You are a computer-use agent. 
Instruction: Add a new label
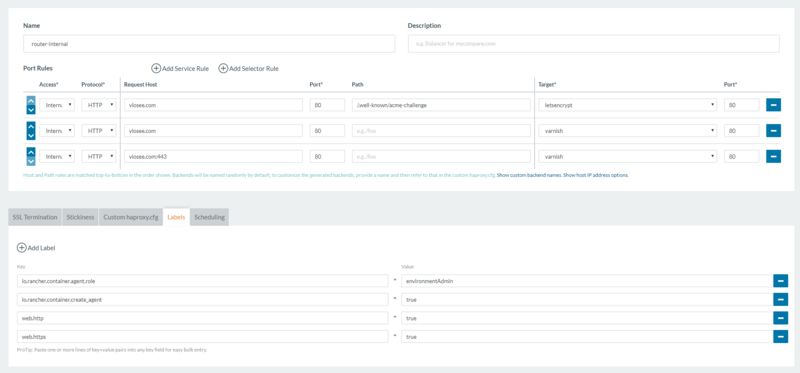pos(36,248)
